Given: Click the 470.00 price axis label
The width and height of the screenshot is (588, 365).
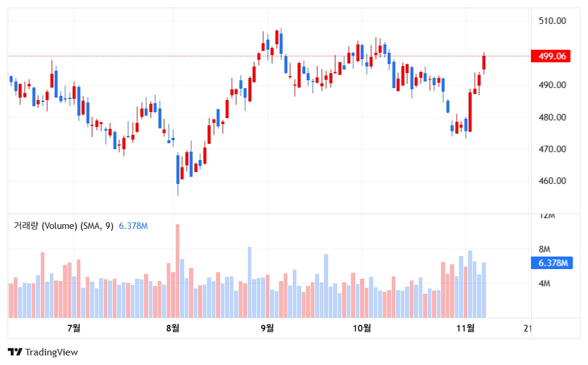Looking at the screenshot, I should (x=553, y=149).
